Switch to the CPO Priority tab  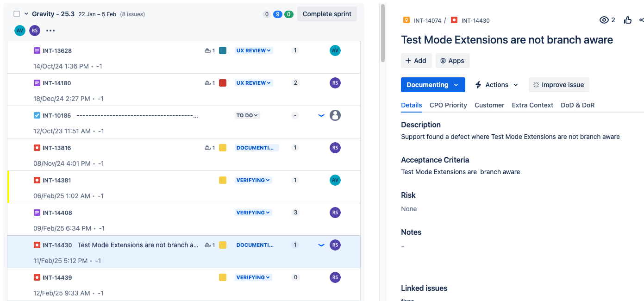(x=448, y=105)
